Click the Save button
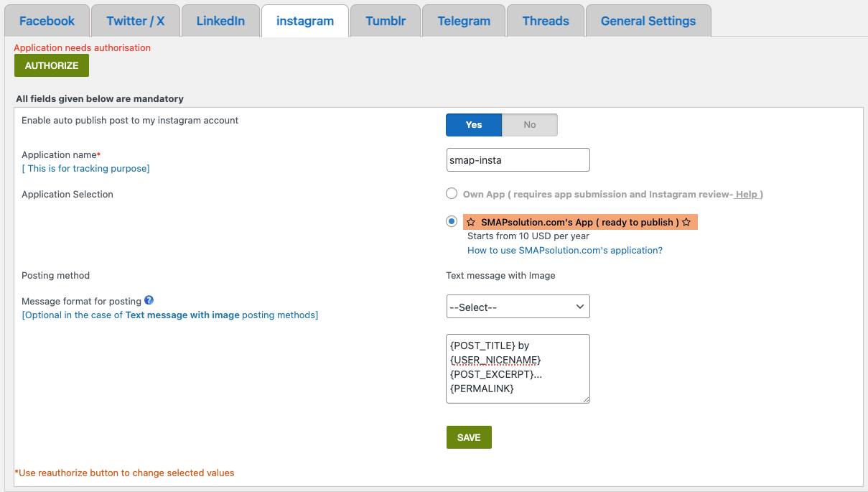The image size is (868, 492). pos(469,437)
